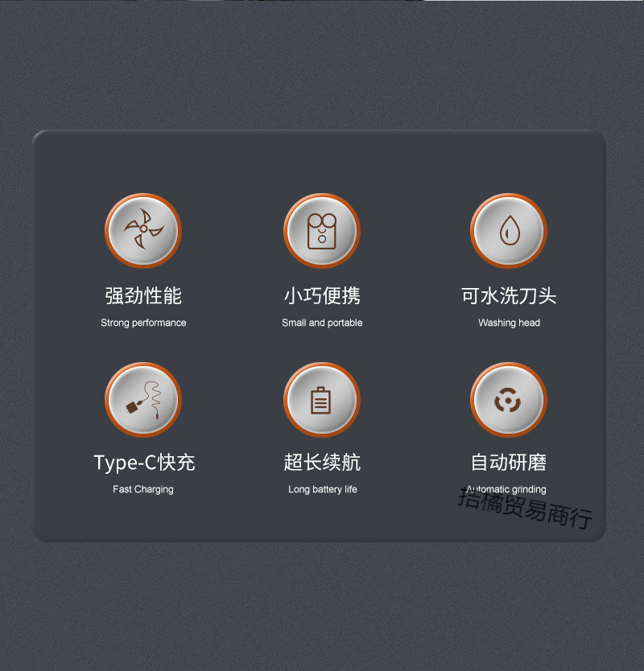Click the Fast Charging caption
Screen dimensions: 644x671
[x=143, y=489]
